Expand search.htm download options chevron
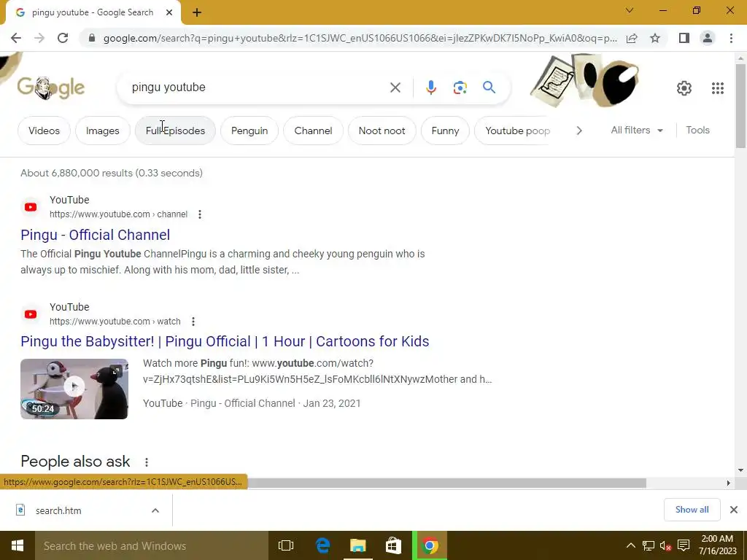This screenshot has width=747, height=560. pyautogui.click(x=155, y=510)
